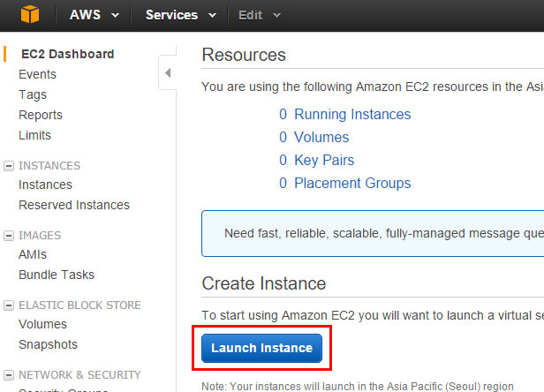Open the 0 Key Pairs link

click(316, 161)
